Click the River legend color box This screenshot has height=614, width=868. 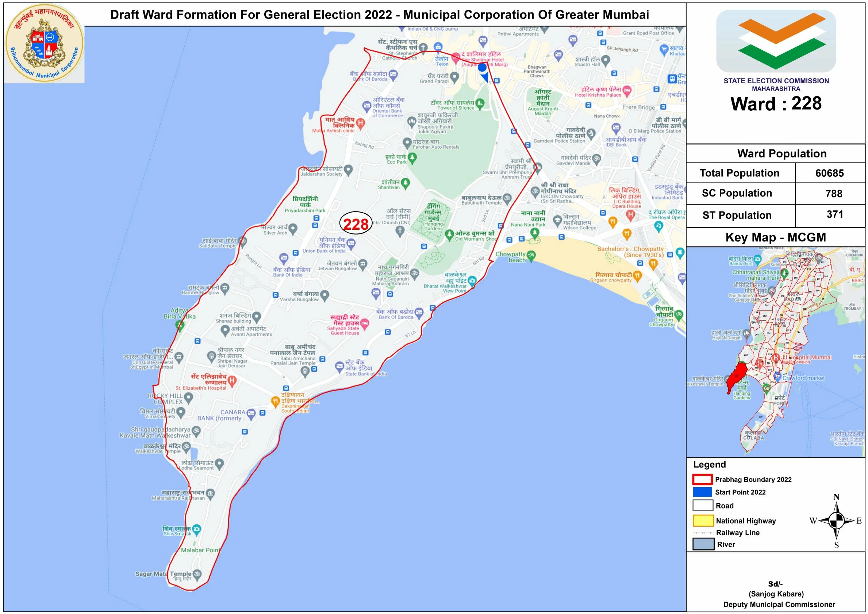[x=703, y=544]
